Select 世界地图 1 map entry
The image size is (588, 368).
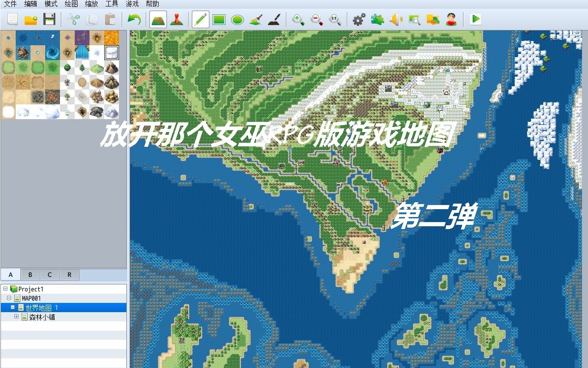pyautogui.click(x=63, y=308)
